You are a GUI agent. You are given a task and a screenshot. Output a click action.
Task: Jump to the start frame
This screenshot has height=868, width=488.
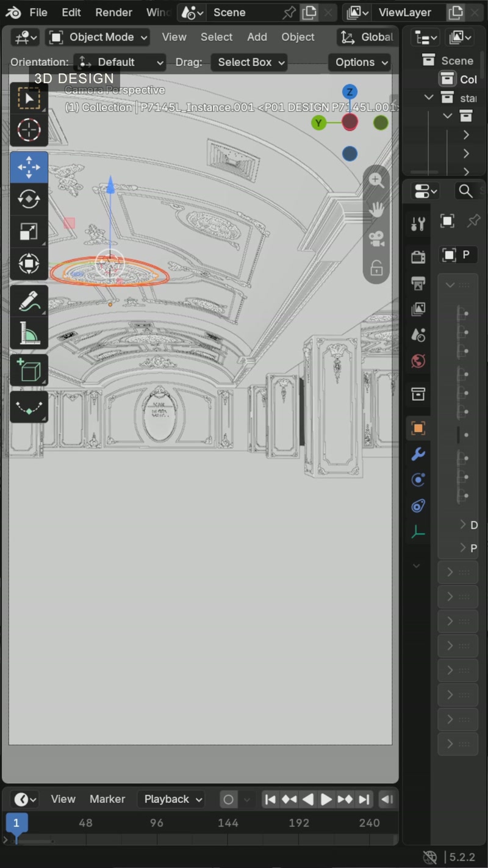pos(270,799)
